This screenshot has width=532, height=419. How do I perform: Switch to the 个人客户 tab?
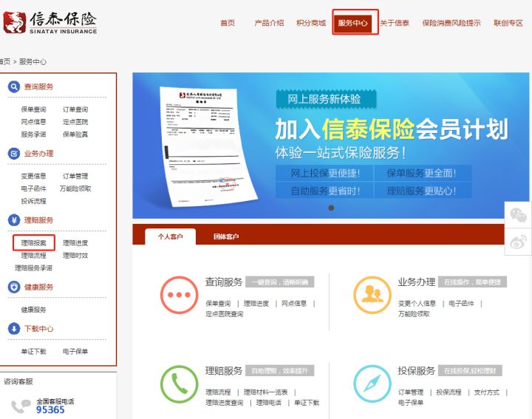(171, 236)
